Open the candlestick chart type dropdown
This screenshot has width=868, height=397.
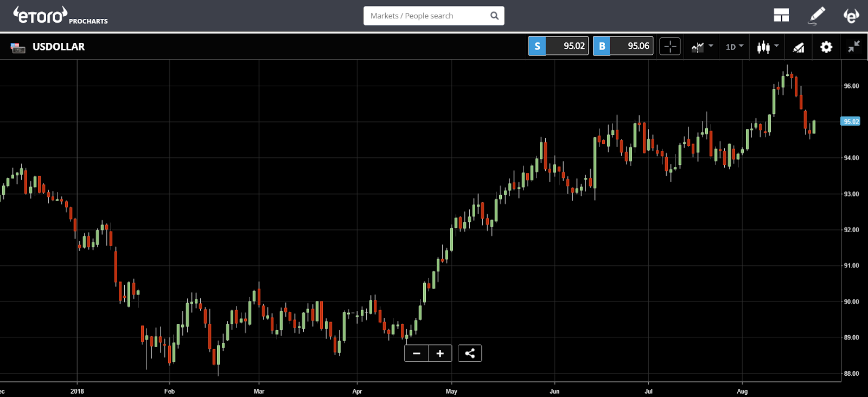pos(768,47)
